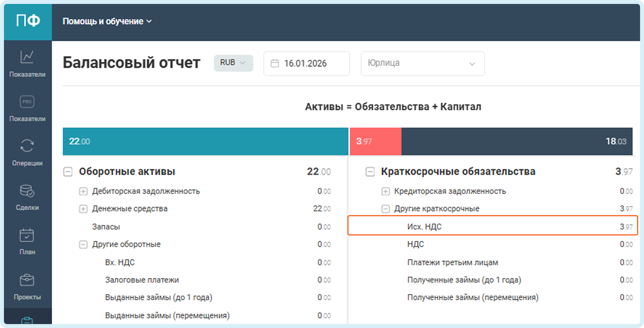The width and height of the screenshot is (644, 328).
Task: Open the Проекты briefcase icon
Action: [x=27, y=280]
